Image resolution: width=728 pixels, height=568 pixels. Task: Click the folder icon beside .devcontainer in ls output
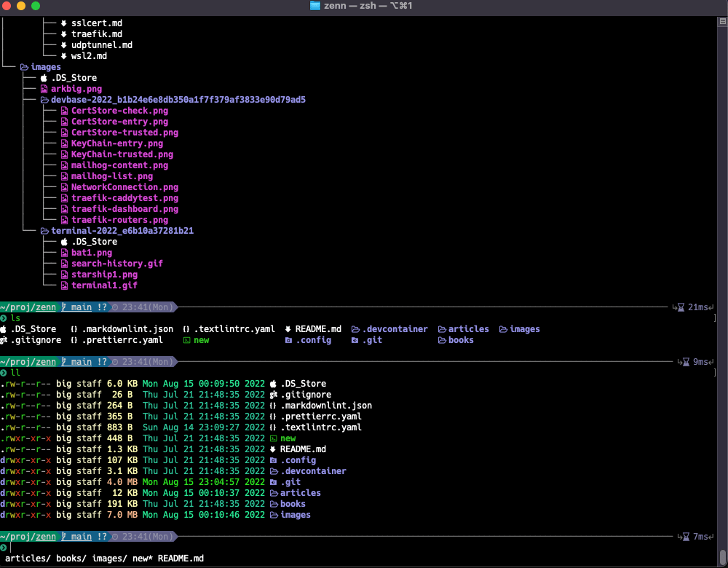click(356, 329)
